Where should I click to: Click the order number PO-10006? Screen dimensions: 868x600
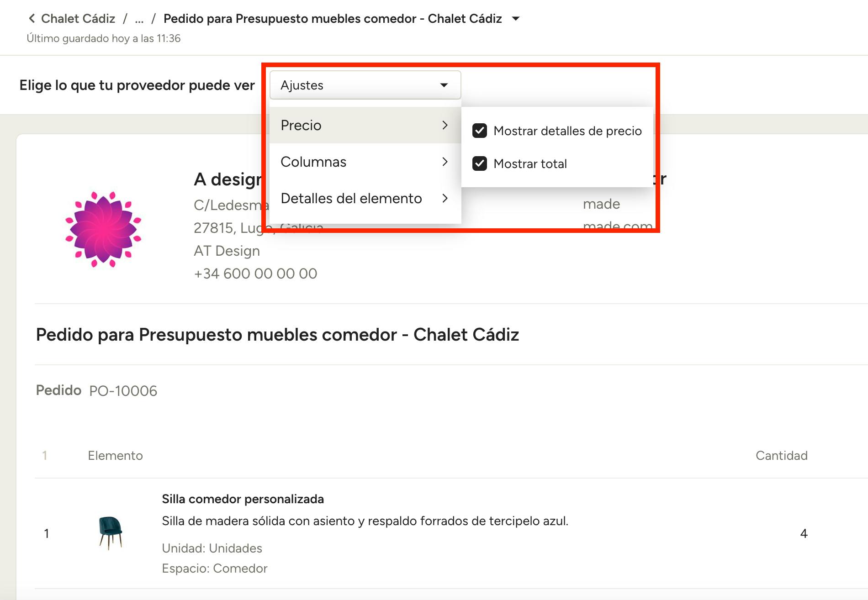pyautogui.click(x=123, y=391)
